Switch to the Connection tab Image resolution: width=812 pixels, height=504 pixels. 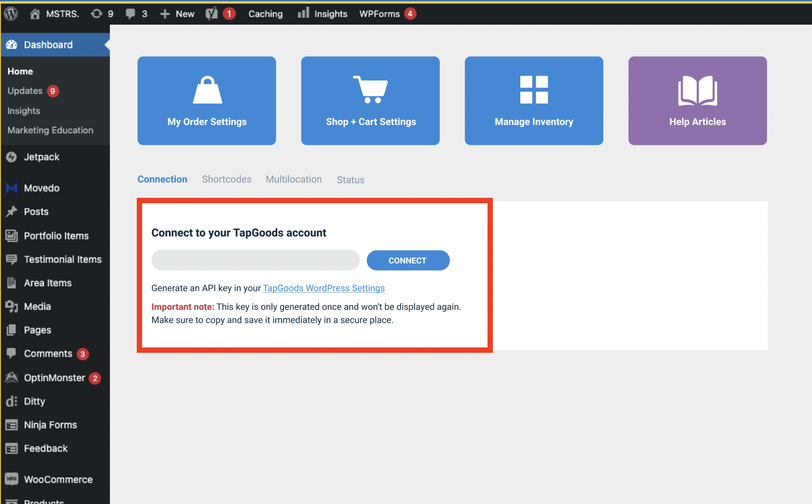point(163,179)
